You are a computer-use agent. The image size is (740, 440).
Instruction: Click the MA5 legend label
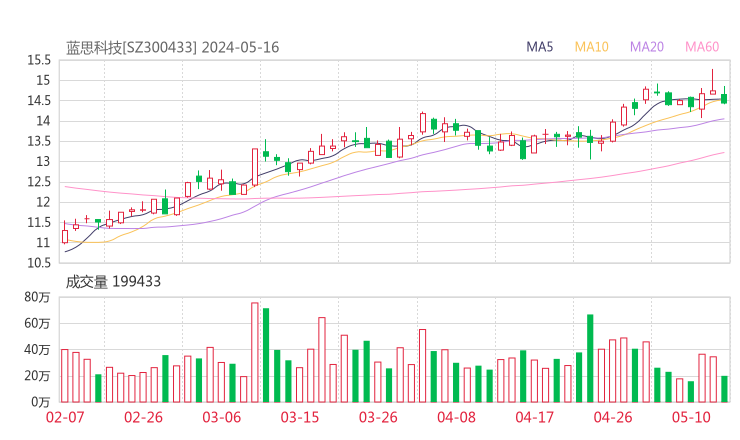(539, 47)
